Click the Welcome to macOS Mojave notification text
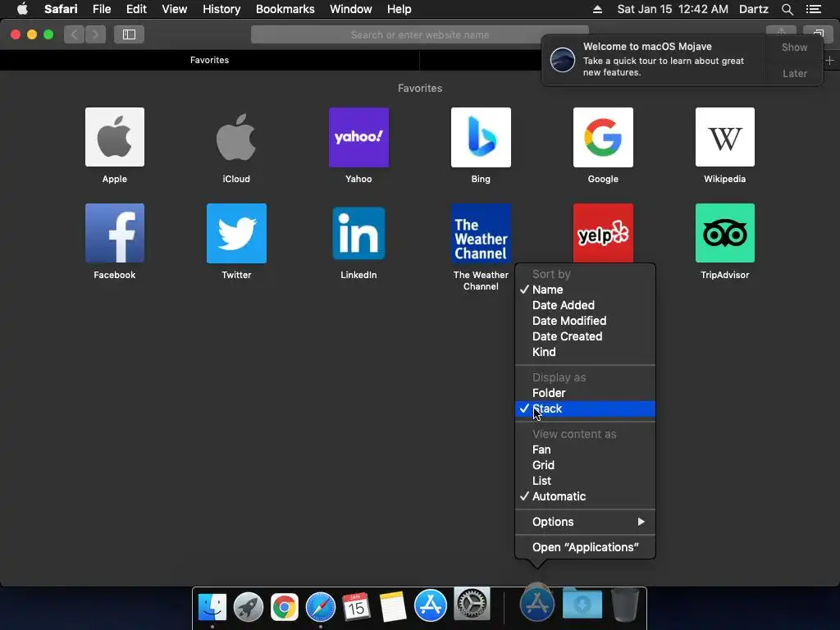840x630 pixels. click(647, 47)
